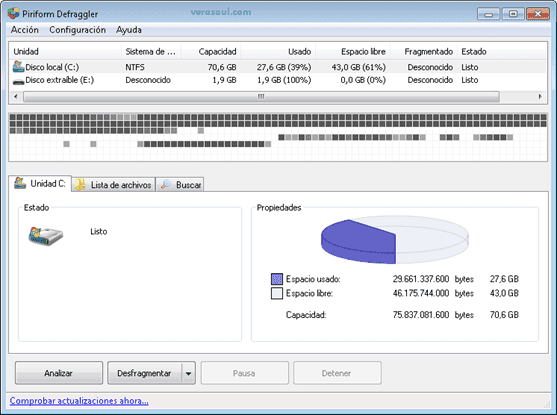Click the drive list scroll right arrow

540,96
